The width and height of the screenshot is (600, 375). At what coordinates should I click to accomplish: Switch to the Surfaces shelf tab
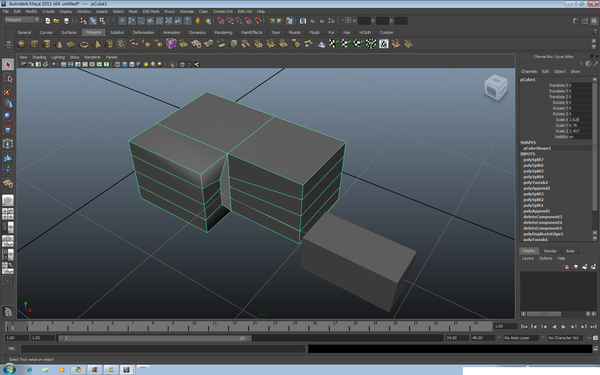pyautogui.click(x=69, y=33)
